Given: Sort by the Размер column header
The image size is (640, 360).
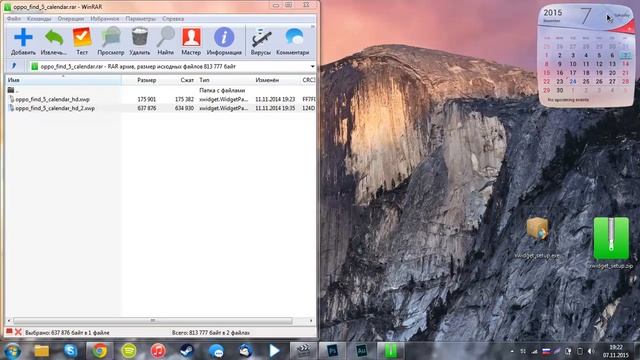Looking at the screenshot, I should (147, 80).
